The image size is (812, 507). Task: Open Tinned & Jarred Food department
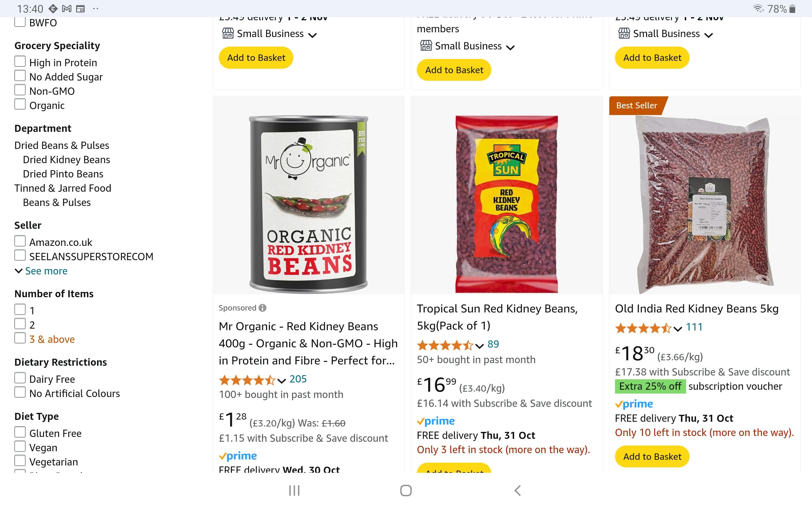[x=62, y=188]
